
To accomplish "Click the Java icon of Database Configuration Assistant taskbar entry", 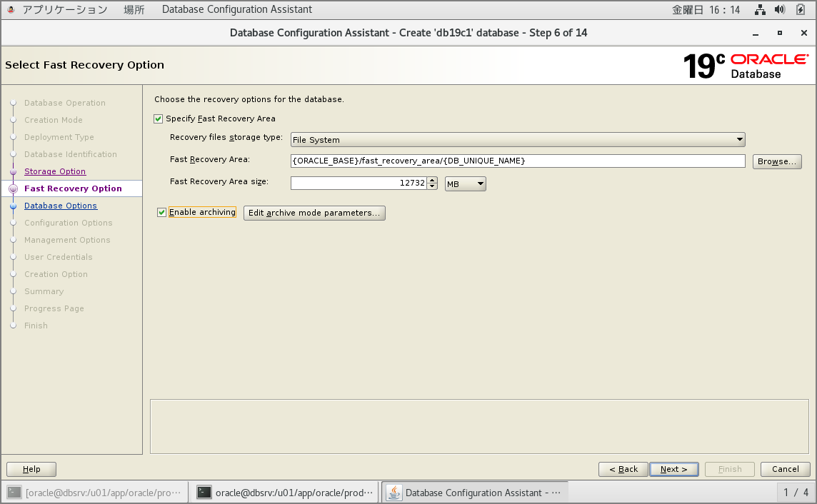I will (x=394, y=492).
